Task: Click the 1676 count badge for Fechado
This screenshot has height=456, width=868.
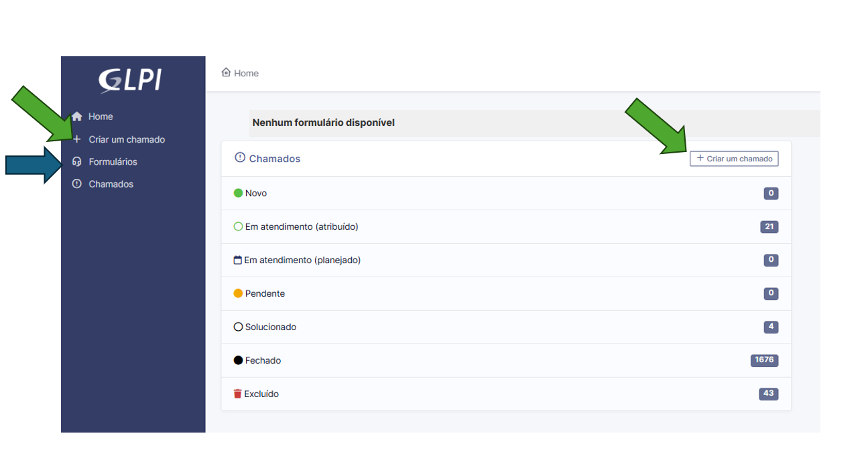Action: [x=764, y=360]
